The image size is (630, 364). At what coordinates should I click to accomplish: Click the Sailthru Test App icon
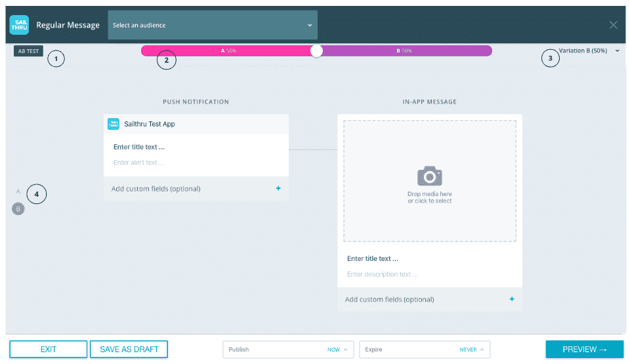[x=114, y=124]
